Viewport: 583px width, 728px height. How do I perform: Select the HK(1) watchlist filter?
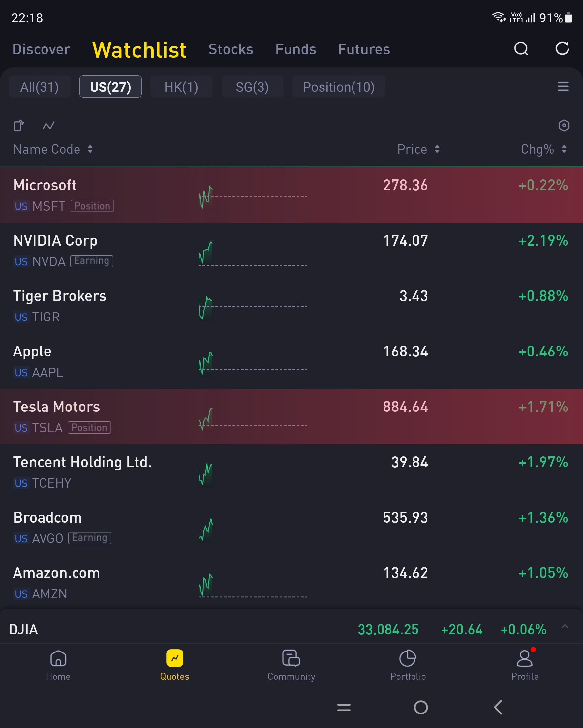pos(181,87)
